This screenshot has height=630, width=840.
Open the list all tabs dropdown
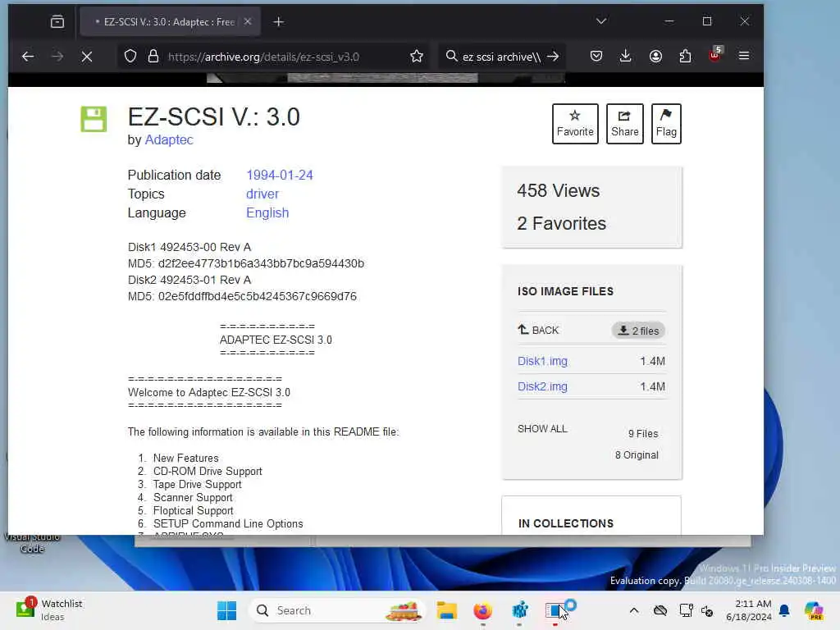pyautogui.click(x=601, y=21)
